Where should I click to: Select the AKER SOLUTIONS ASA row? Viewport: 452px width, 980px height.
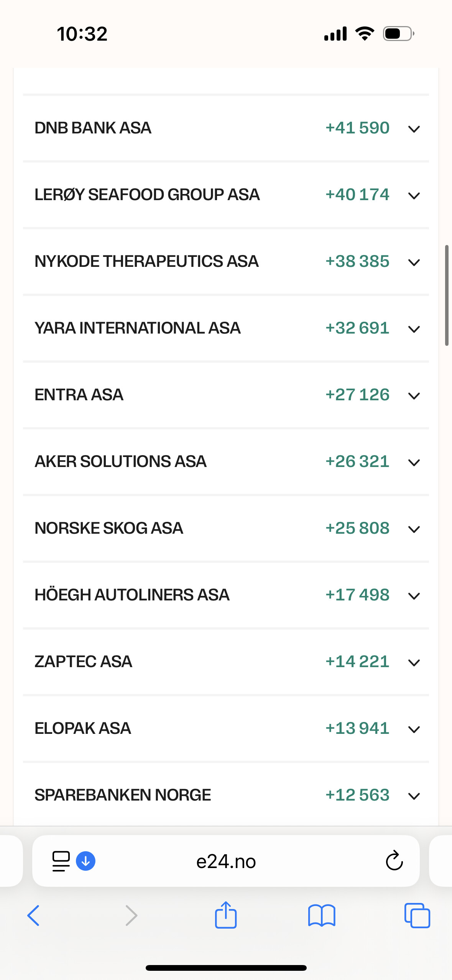click(120, 462)
